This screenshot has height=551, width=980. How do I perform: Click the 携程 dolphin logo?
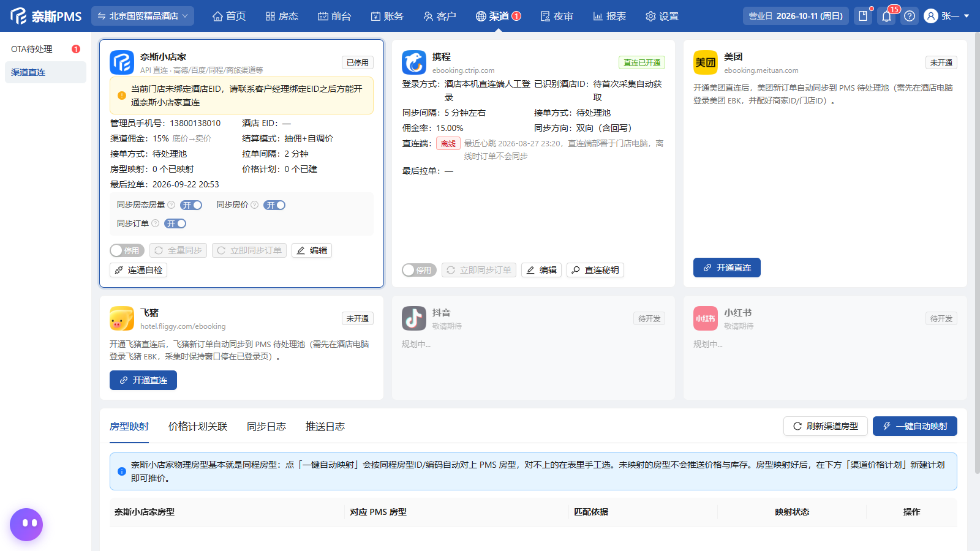pyautogui.click(x=414, y=62)
